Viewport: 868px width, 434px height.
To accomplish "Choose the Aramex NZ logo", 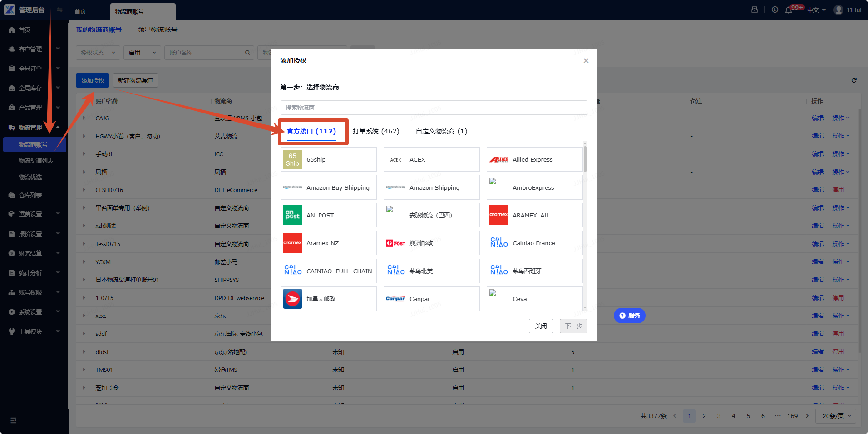I will point(292,243).
